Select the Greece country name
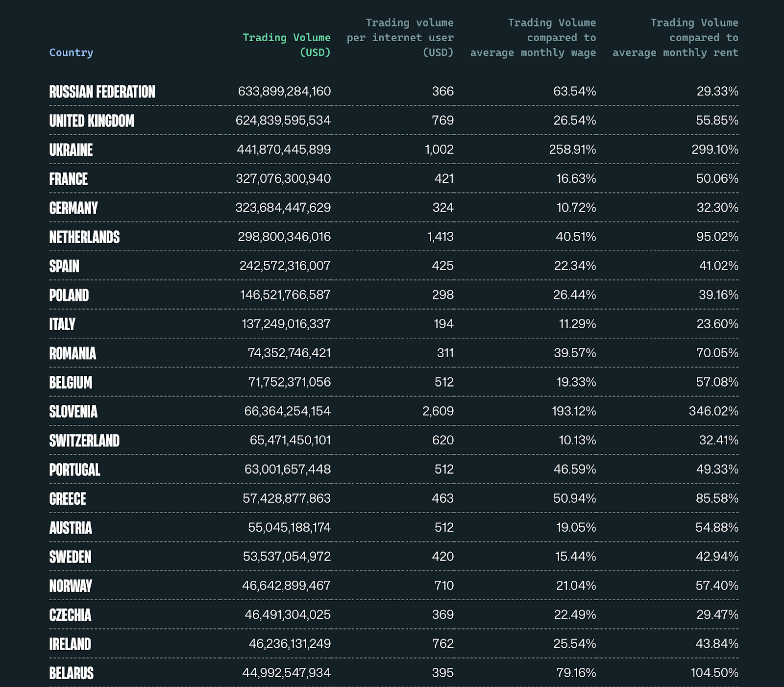The width and height of the screenshot is (784, 687). pos(68,499)
